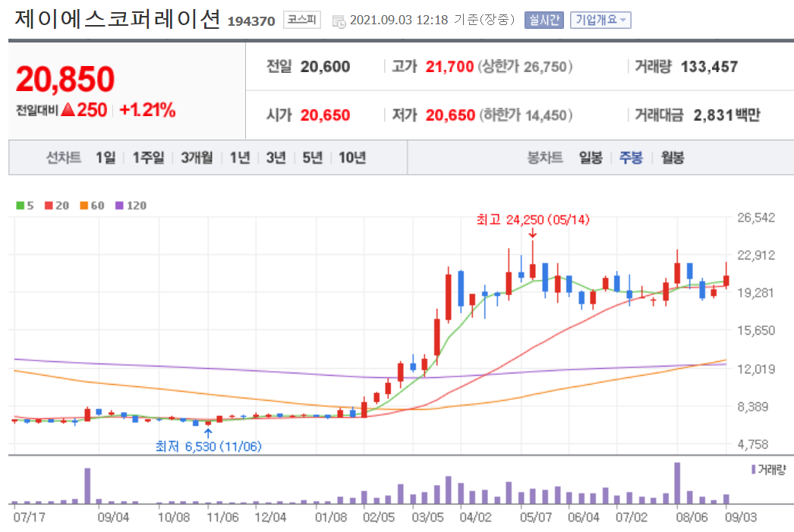Click the 거래대금 value 2,831 백만

point(726,115)
